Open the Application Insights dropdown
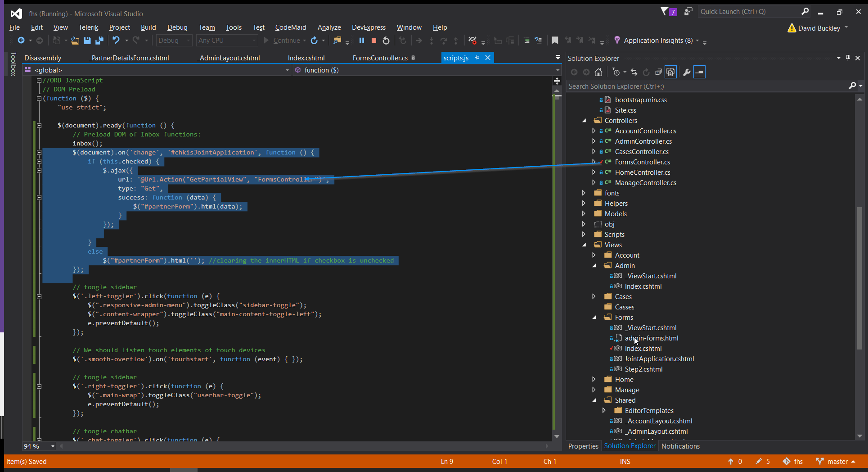Image resolution: width=868 pixels, height=472 pixels. pyautogui.click(x=697, y=41)
